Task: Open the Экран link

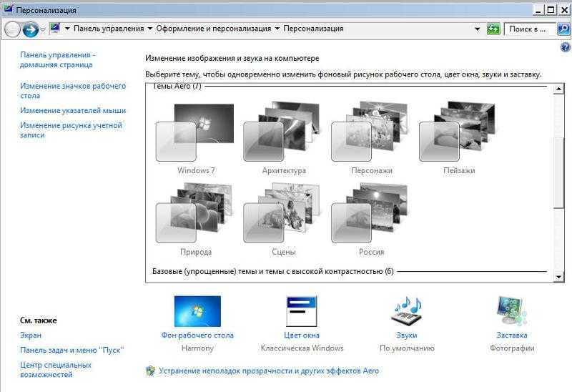Action: 31,335
